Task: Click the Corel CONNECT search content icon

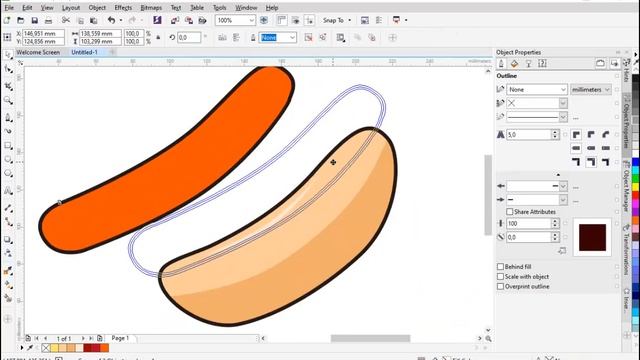Action: click(157, 20)
